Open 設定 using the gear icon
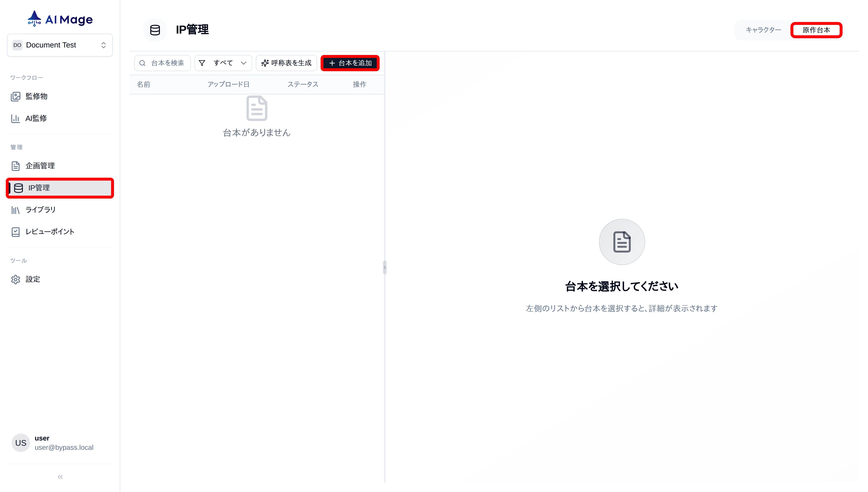 click(x=16, y=279)
